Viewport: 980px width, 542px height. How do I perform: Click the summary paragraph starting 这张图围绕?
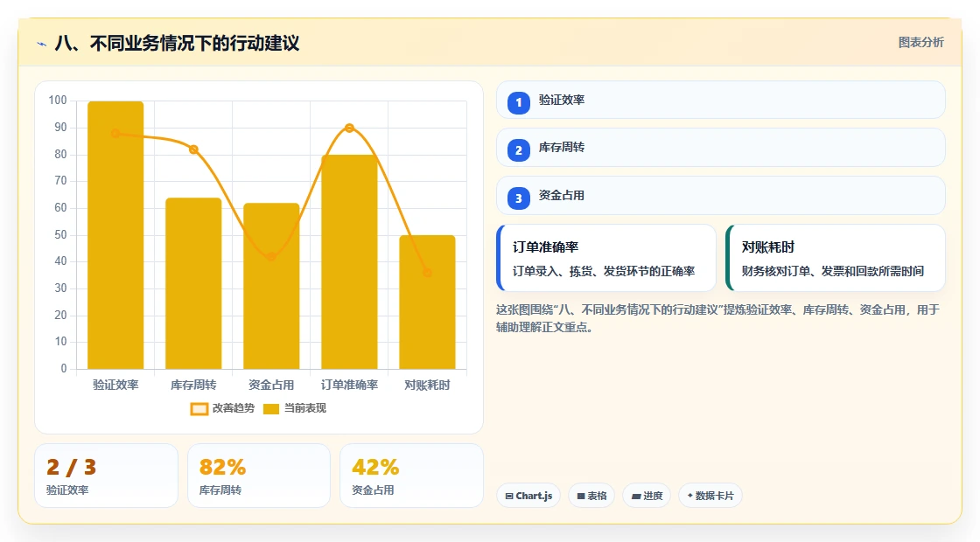(718, 318)
